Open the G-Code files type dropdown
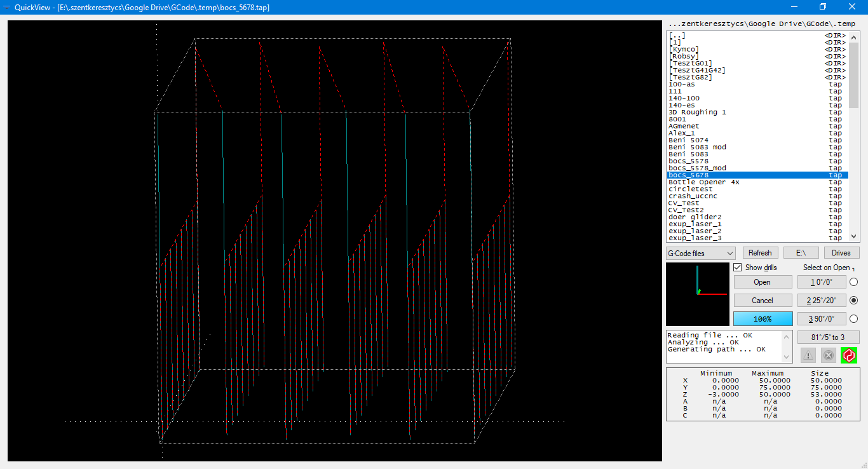The height and width of the screenshot is (469, 868). (x=700, y=253)
